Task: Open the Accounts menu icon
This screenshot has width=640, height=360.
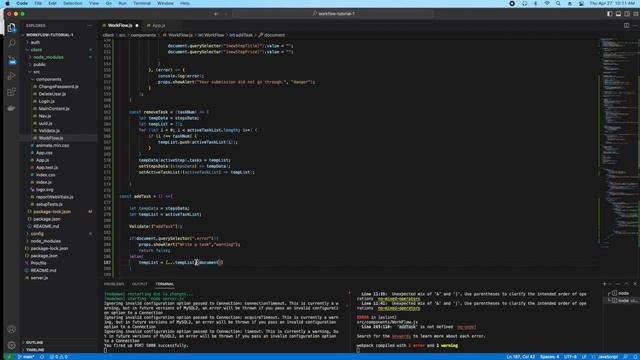Action: click(11, 329)
